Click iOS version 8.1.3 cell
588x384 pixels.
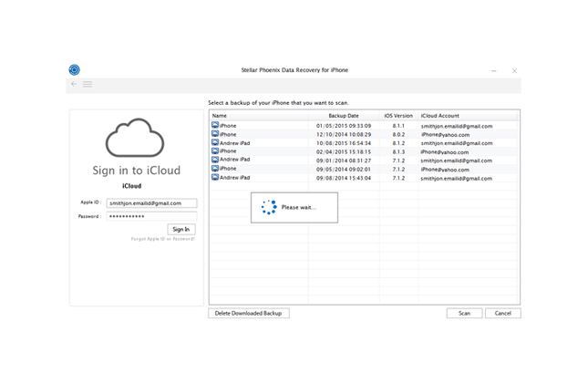pos(398,151)
